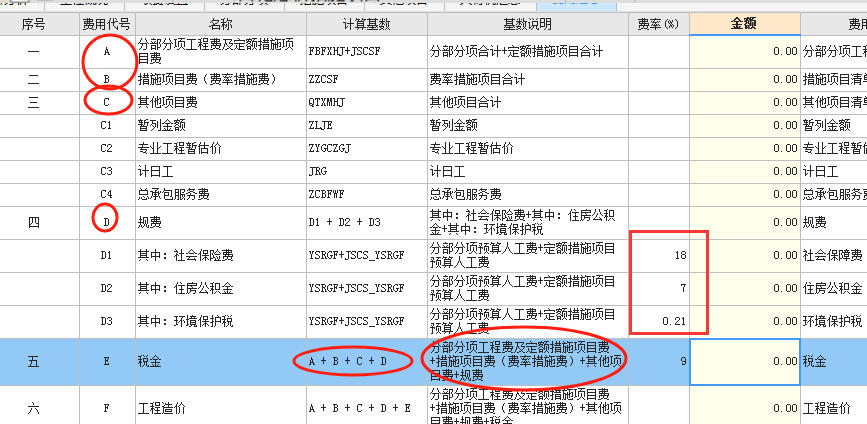Click name cell 其他项目费 in row C
The image size is (867, 424).
221,102
